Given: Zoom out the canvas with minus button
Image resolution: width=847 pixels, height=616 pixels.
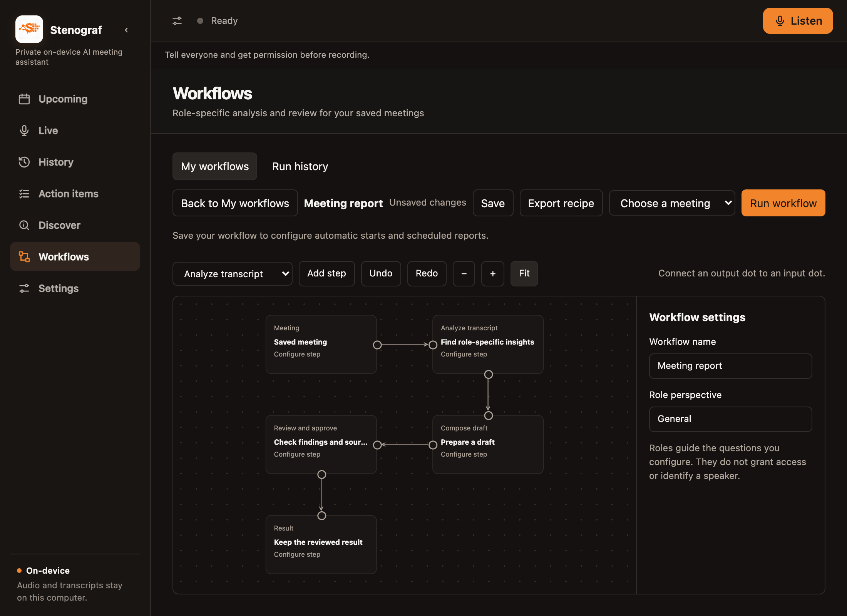Looking at the screenshot, I should tap(464, 274).
